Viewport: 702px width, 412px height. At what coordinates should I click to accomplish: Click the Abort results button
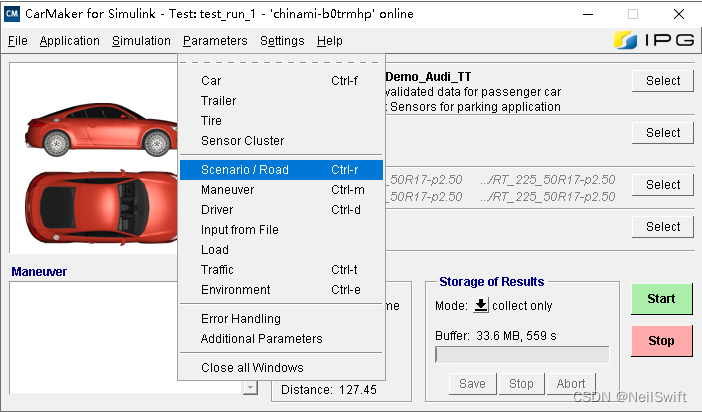click(571, 384)
